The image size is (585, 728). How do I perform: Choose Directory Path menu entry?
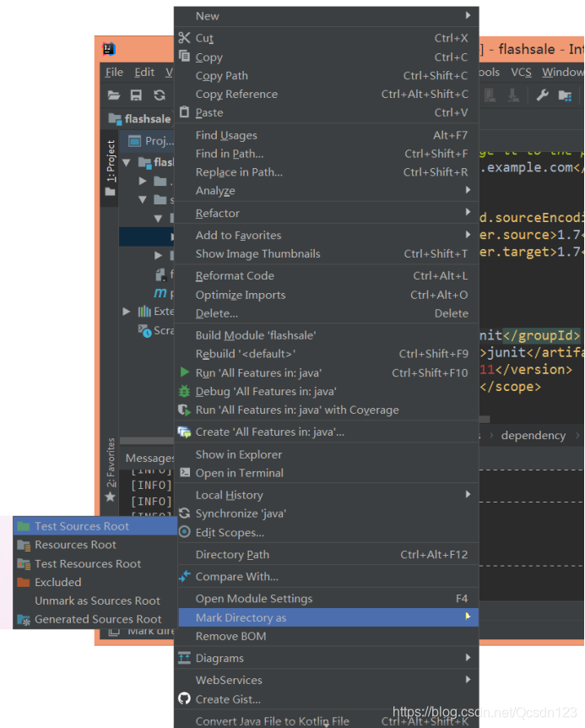[327, 554]
